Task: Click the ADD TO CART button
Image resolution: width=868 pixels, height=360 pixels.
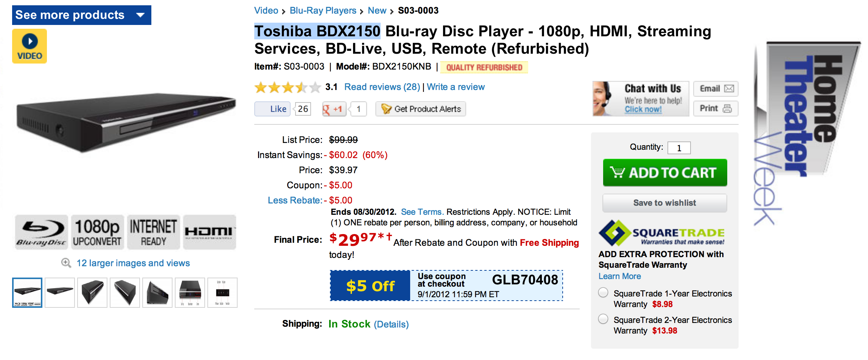Action: pos(665,173)
